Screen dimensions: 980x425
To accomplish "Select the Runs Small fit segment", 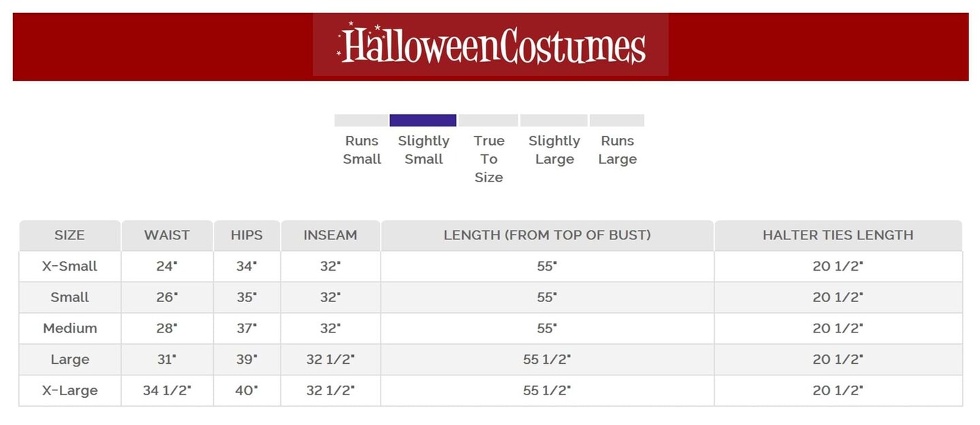I will [x=361, y=120].
